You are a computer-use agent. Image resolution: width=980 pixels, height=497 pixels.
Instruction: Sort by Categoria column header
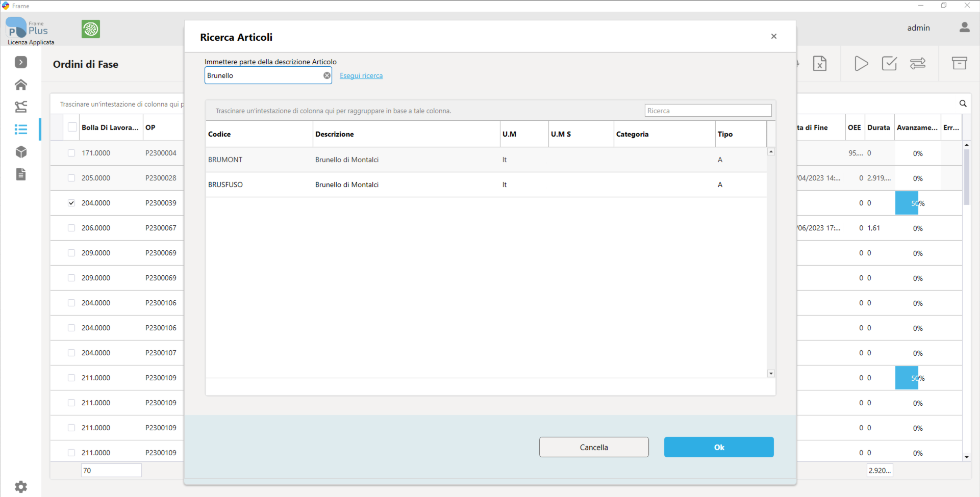click(664, 134)
